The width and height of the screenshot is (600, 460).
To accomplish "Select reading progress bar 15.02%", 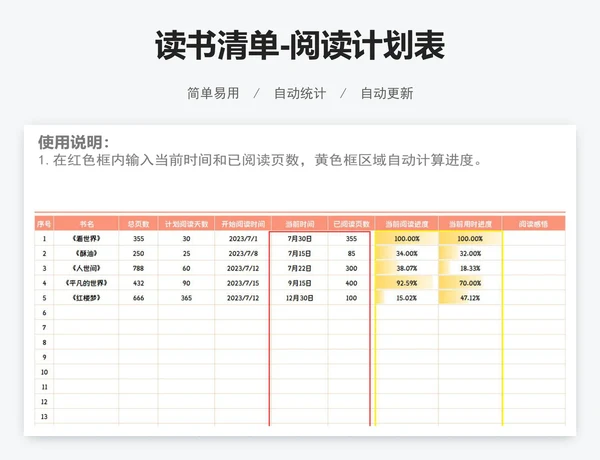I will click(407, 298).
